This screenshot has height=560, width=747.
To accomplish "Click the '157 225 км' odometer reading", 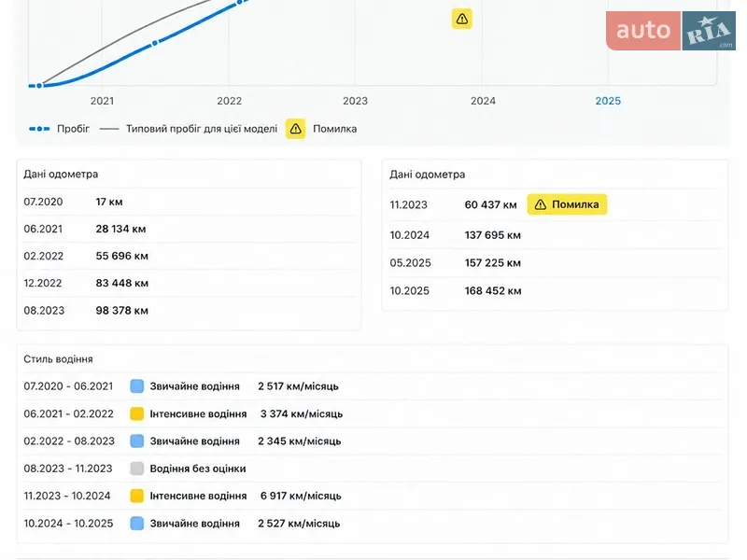I will tap(493, 263).
